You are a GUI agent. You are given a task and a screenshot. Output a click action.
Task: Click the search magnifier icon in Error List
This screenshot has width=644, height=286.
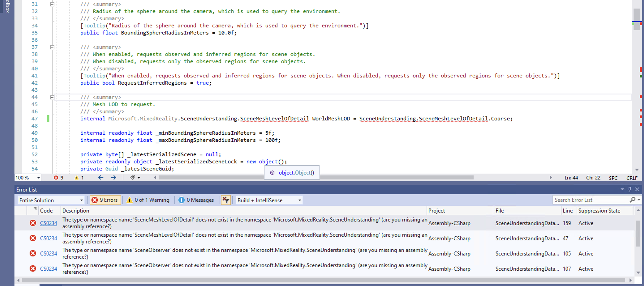pyautogui.click(x=633, y=200)
